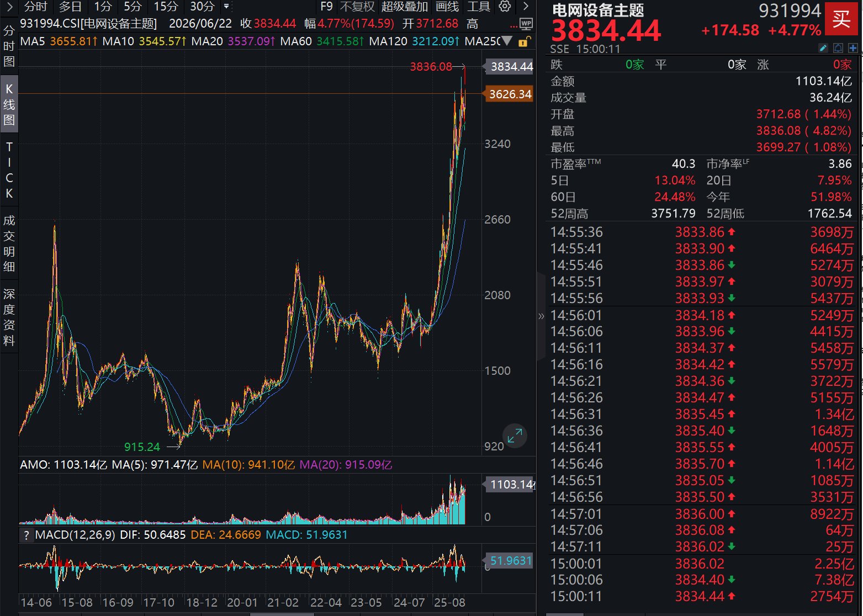Select the 14:56:31 tick row

pos(702,414)
